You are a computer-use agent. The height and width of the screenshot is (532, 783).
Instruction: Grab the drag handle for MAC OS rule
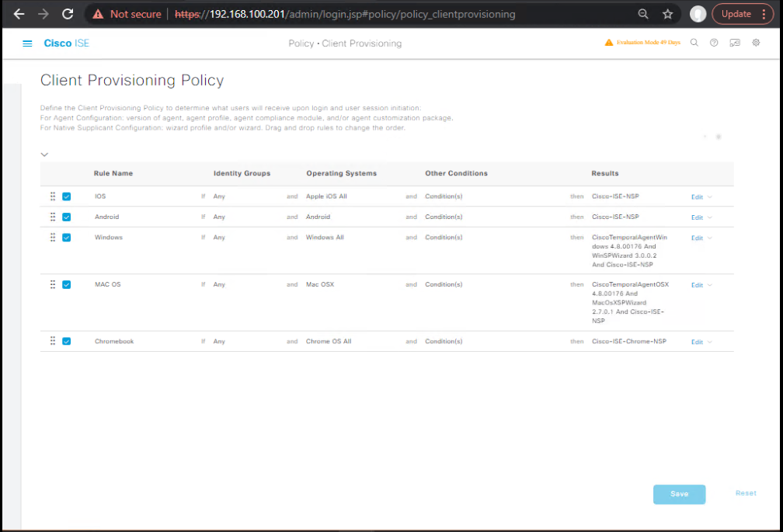pyautogui.click(x=53, y=284)
